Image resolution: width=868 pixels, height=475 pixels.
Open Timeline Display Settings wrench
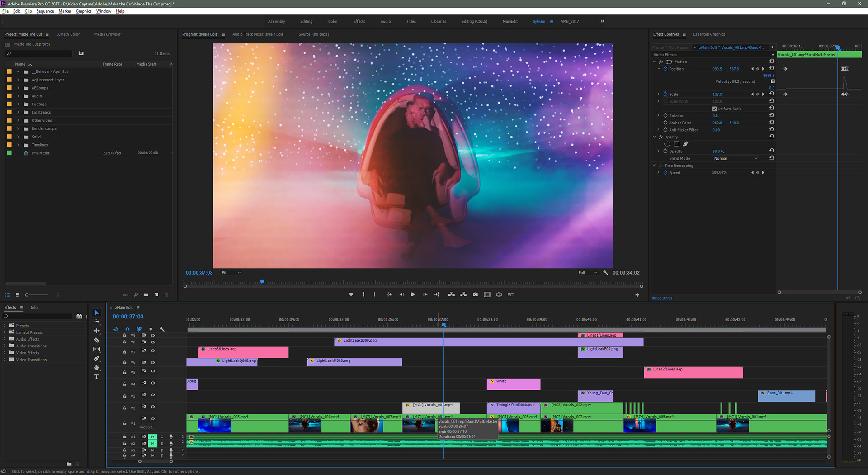[162, 329]
